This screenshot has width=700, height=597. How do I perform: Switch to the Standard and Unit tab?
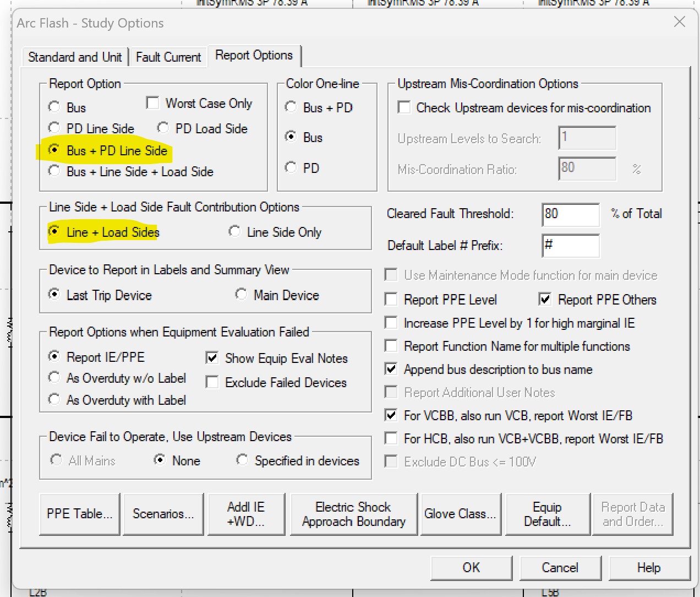tap(75, 57)
